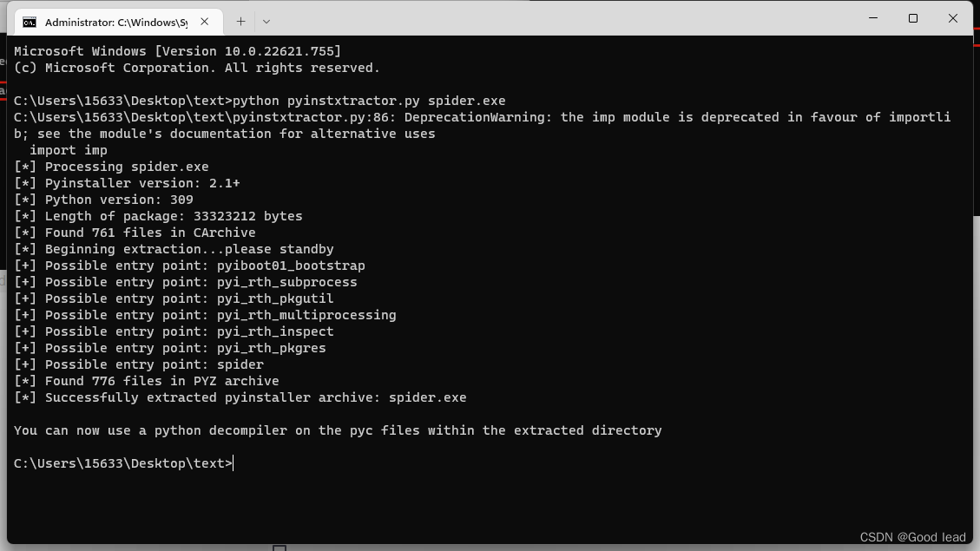Click the taskbar app icon below the window
This screenshot has width=980, height=551.
[280, 547]
